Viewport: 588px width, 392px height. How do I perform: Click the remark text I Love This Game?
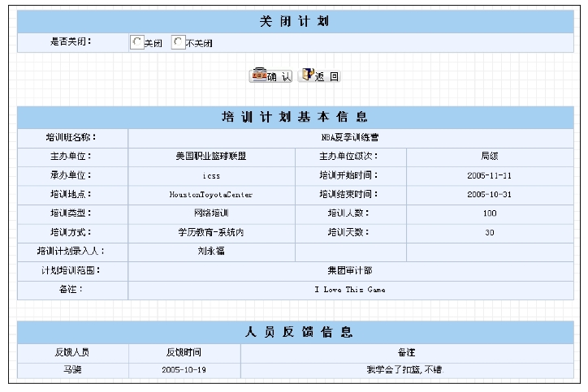point(349,289)
